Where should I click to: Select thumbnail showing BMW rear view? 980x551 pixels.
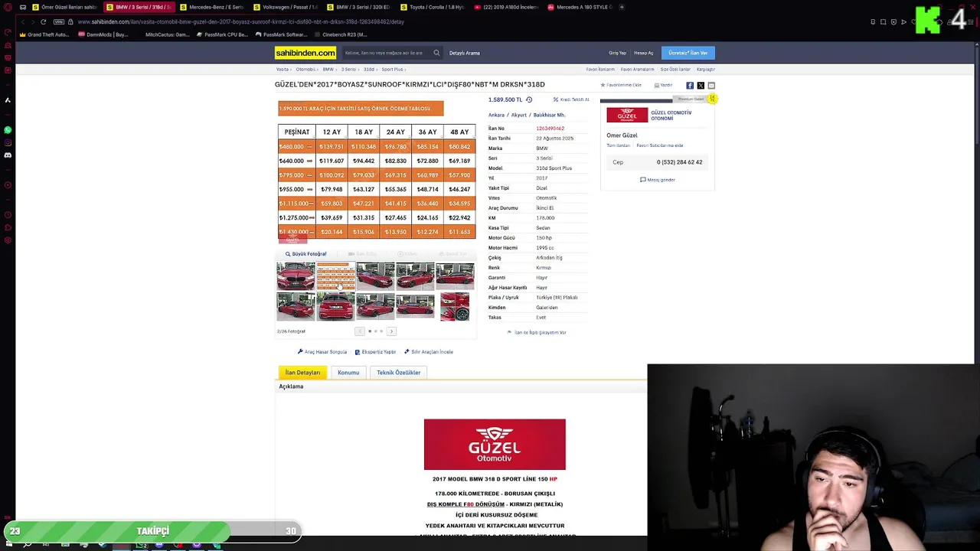335,306
